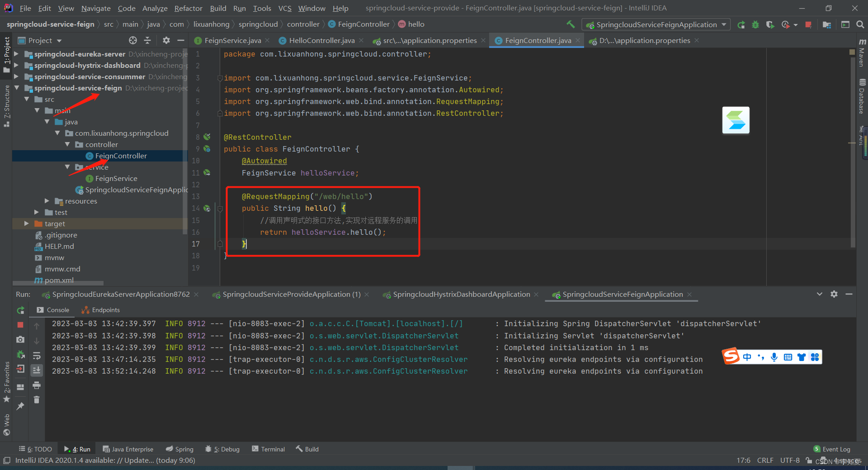The width and height of the screenshot is (868, 470).
Task: Toggle the Maven tool window
Action: (862, 53)
